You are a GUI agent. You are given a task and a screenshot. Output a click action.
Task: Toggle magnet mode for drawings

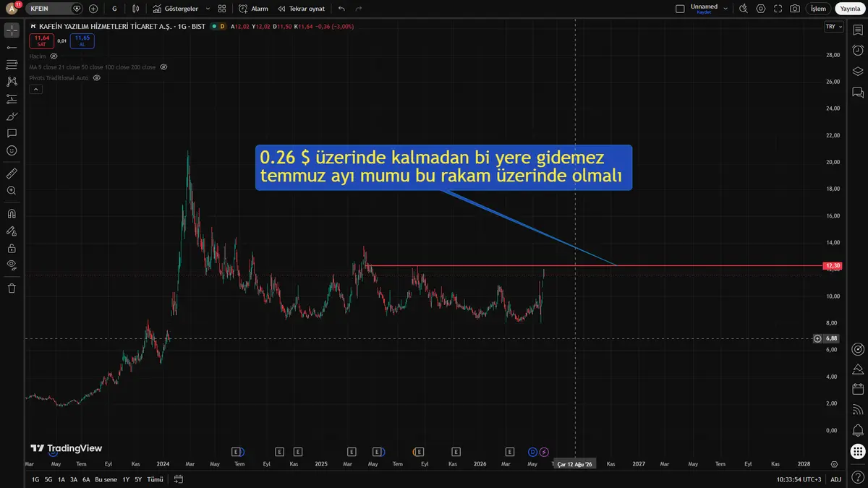12,214
